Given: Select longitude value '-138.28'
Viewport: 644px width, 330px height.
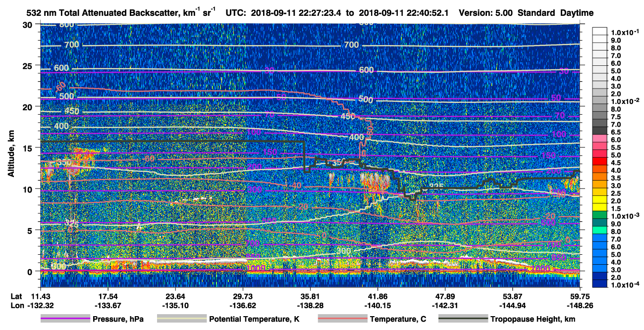Looking at the screenshot, I should click(310, 305).
